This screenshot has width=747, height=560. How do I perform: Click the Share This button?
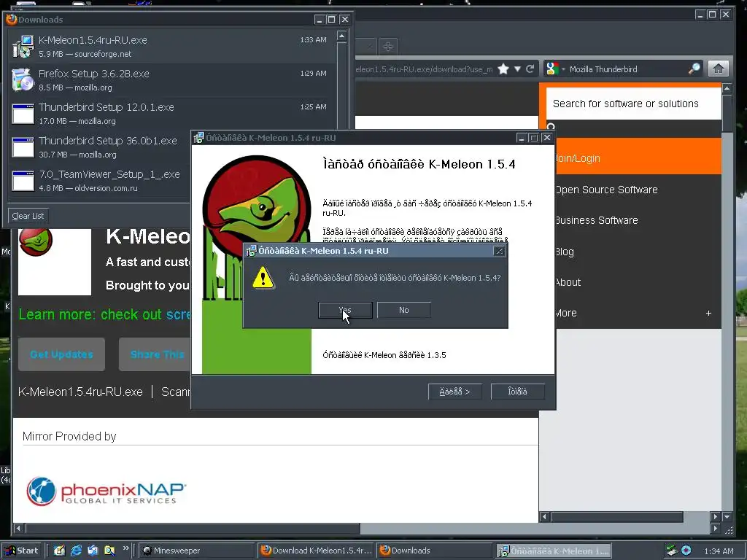[x=155, y=354]
